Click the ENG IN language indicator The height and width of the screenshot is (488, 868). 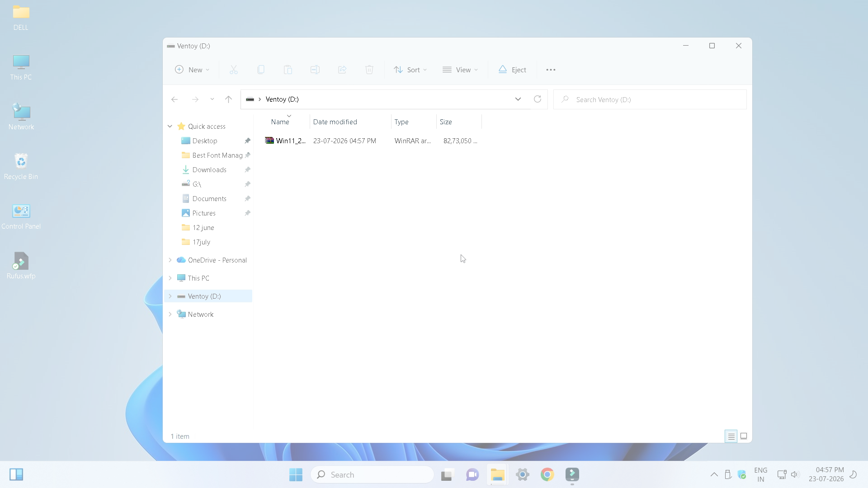[x=761, y=475]
